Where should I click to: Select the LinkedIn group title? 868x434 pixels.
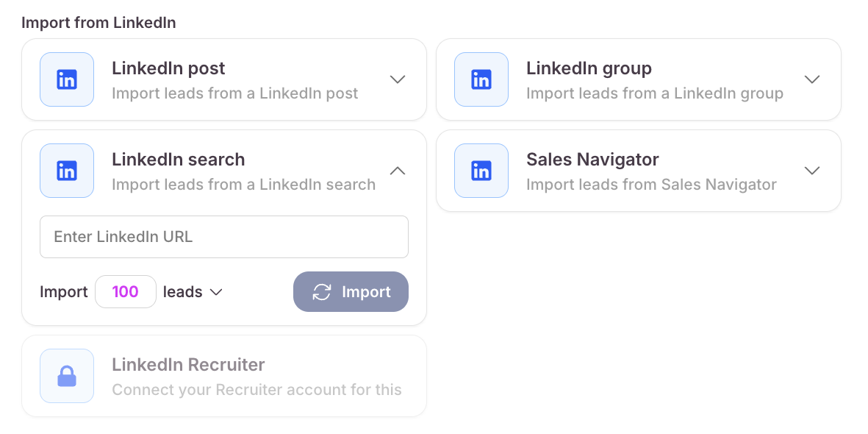pos(589,68)
